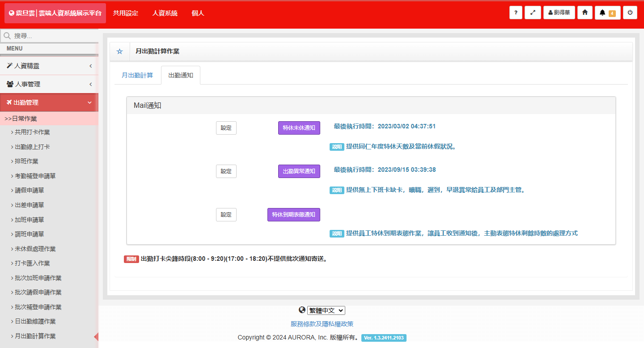644x348 pixels.
Task: Open 出差申請單 in sidebar
Action: point(30,205)
